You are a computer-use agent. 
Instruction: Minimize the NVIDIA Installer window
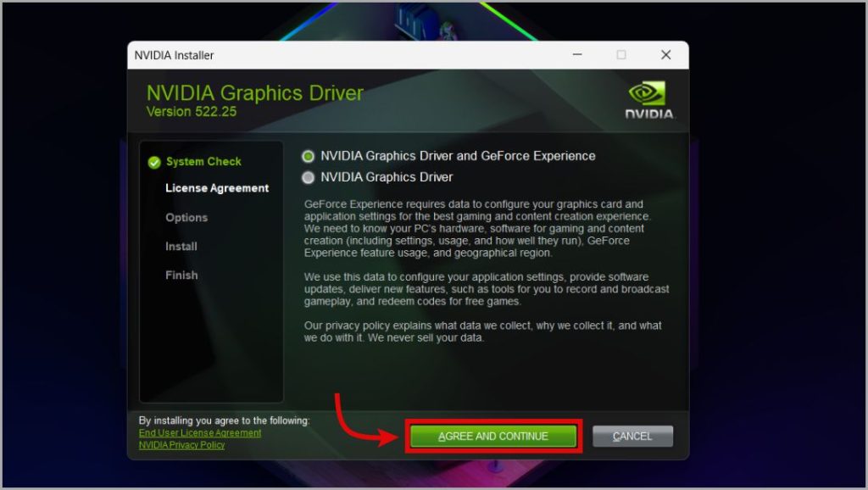coord(577,55)
